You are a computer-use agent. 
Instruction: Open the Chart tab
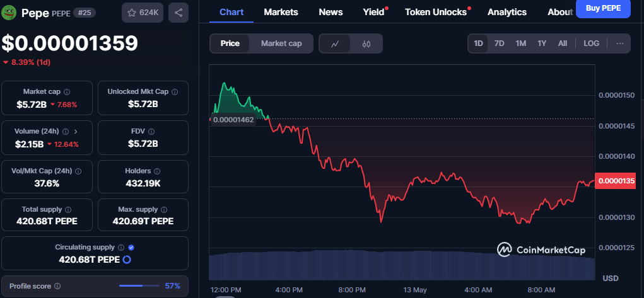click(x=231, y=12)
